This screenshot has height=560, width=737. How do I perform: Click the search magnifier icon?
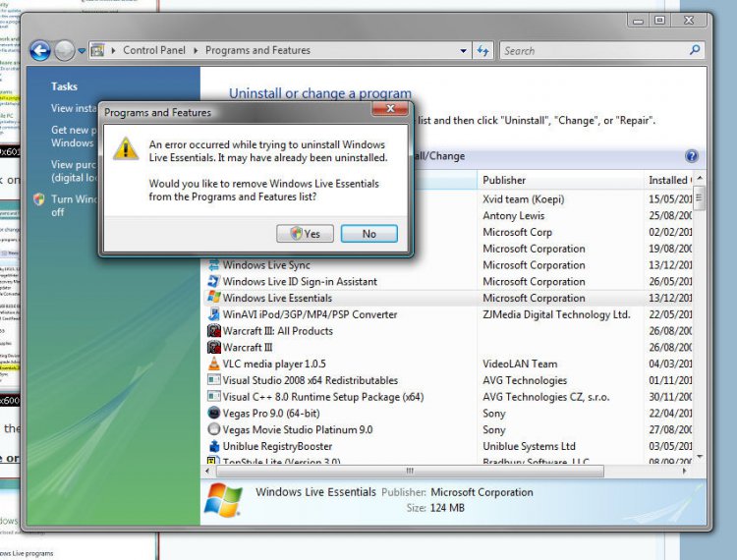695,50
